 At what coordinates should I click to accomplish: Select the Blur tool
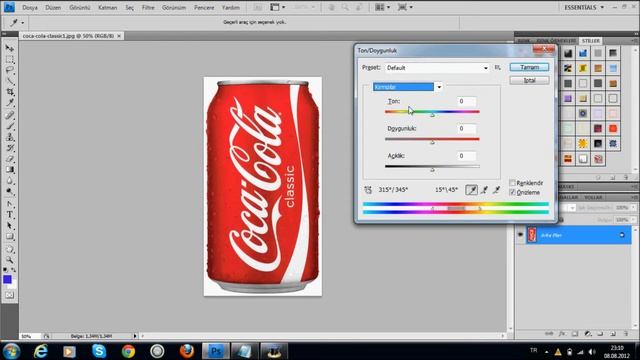pyautogui.click(x=9, y=180)
